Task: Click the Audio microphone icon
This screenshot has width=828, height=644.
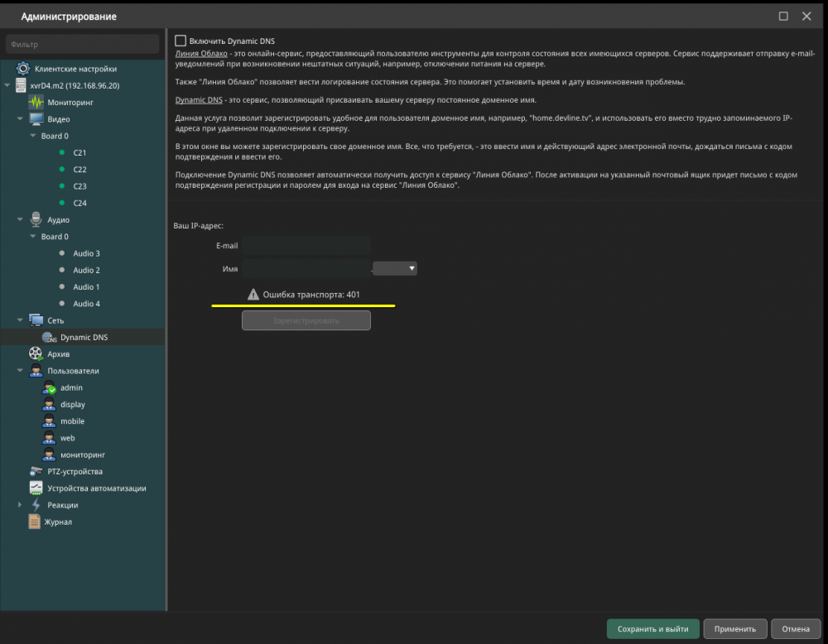Action: (36, 219)
